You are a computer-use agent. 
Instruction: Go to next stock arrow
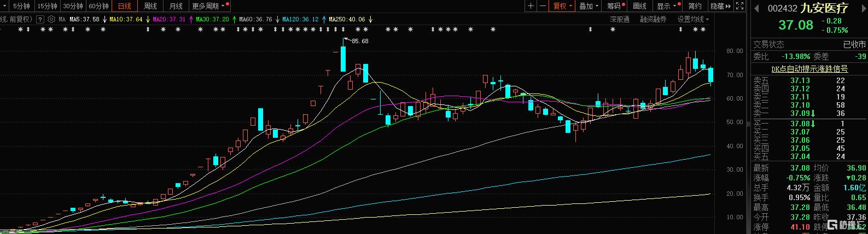(863, 8)
